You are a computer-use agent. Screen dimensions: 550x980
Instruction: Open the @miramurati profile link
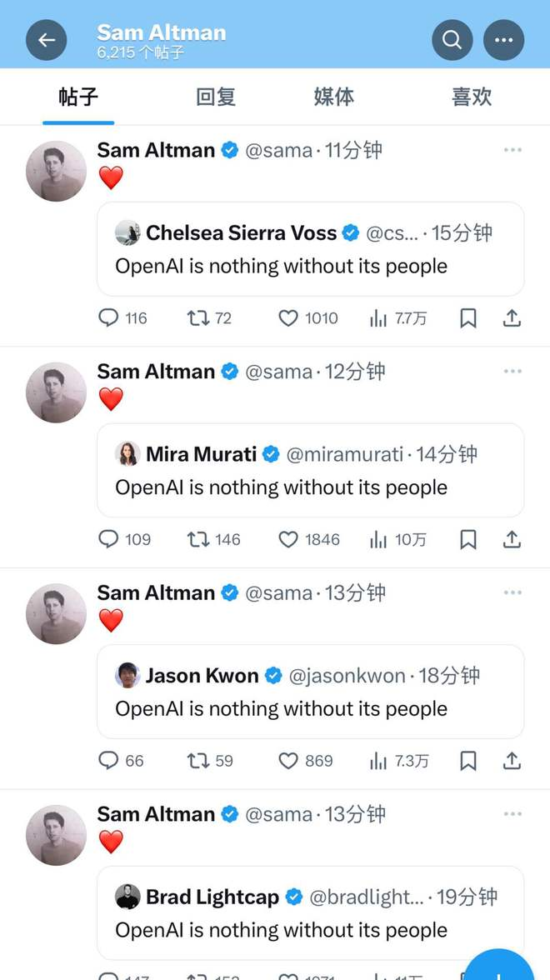pos(345,454)
